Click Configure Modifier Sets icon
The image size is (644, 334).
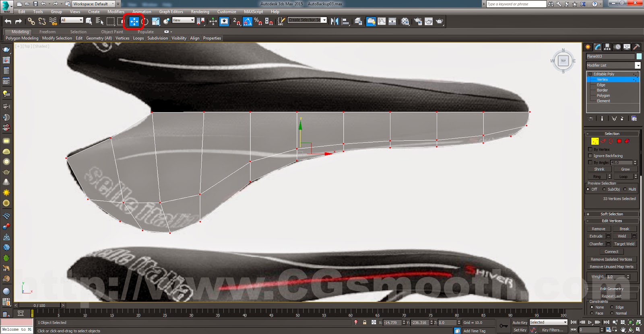click(x=634, y=119)
